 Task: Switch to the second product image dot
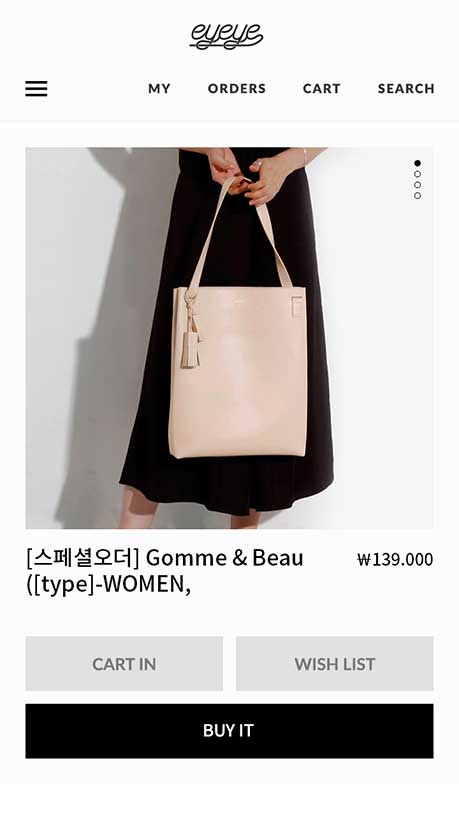[418, 174]
